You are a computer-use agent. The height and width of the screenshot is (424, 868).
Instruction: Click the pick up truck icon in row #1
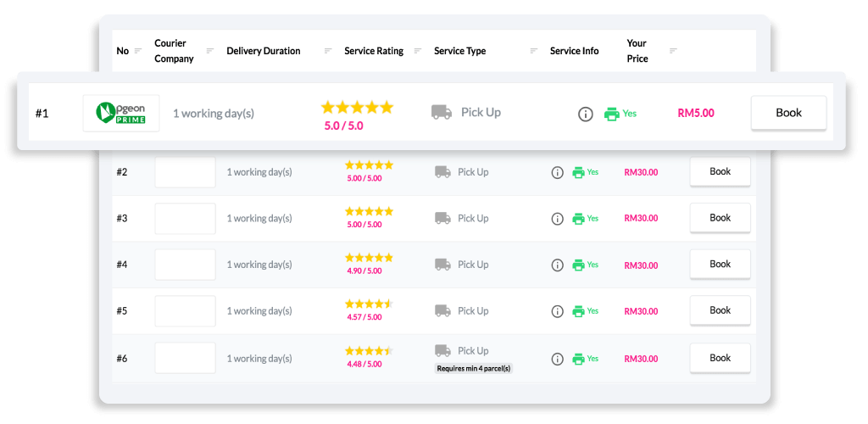tap(441, 112)
